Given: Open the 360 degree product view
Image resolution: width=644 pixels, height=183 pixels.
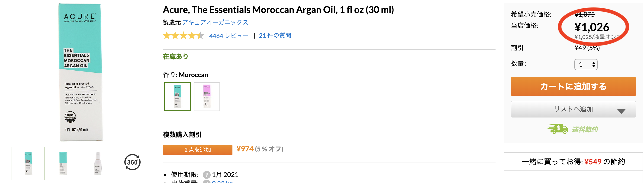Looking at the screenshot, I should 132,162.
